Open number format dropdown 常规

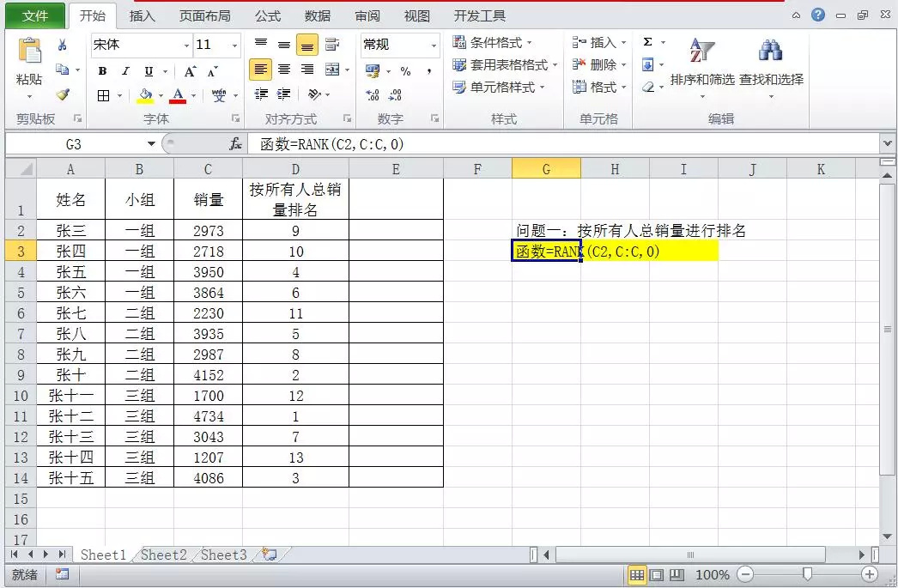pyautogui.click(x=434, y=45)
